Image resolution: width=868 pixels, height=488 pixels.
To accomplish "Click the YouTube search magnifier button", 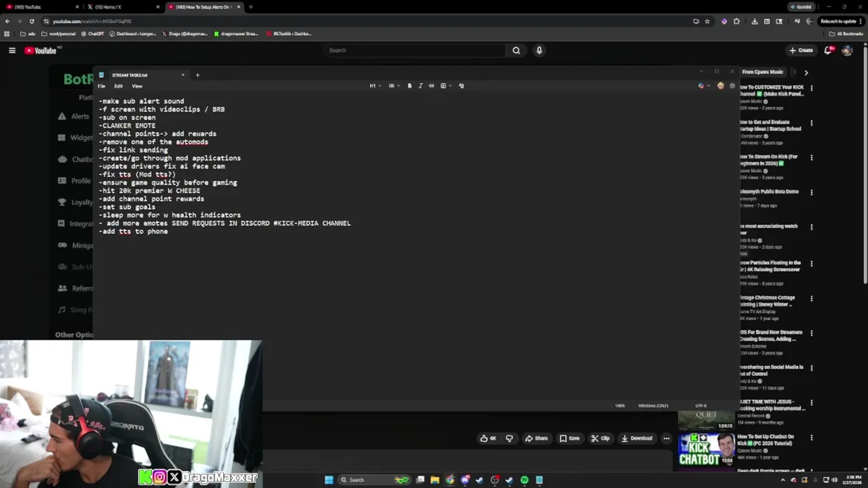I will click(x=516, y=50).
